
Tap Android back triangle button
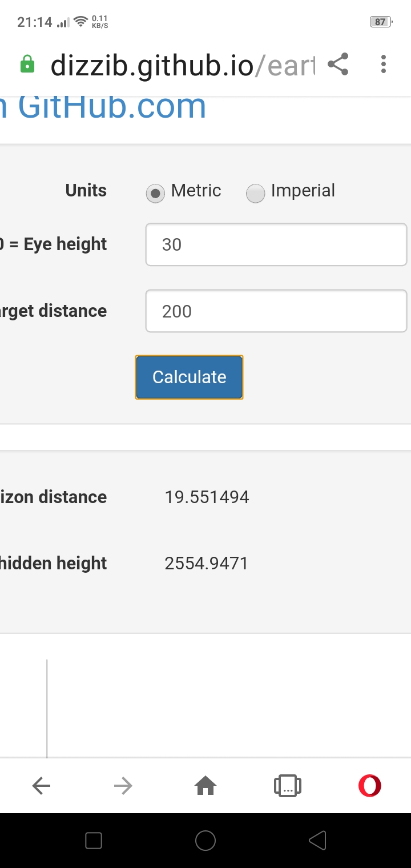point(317,841)
